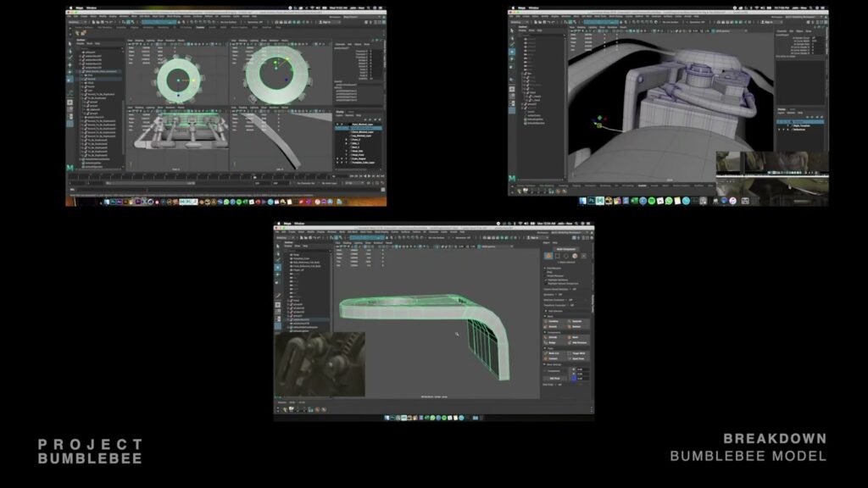Click Separate in the Modeling Toolkit Mesh section

click(x=576, y=321)
